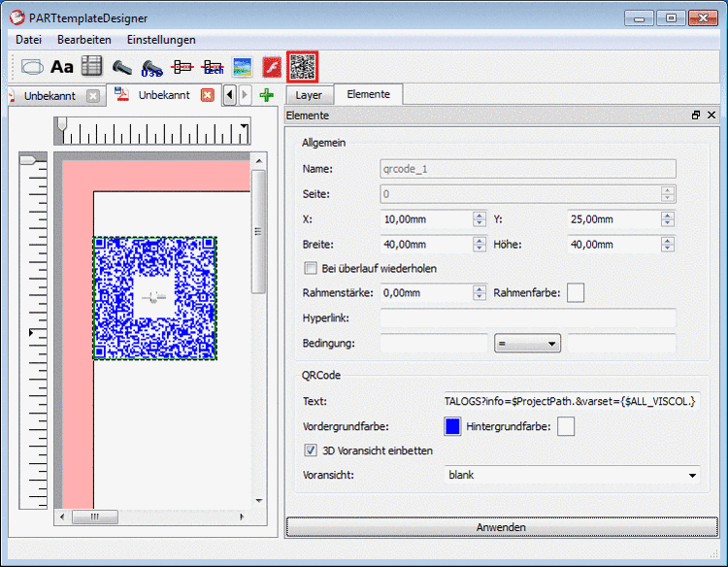Insert the Tech drawing element
This screenshot has width=728, height=567.
[213, 67]
